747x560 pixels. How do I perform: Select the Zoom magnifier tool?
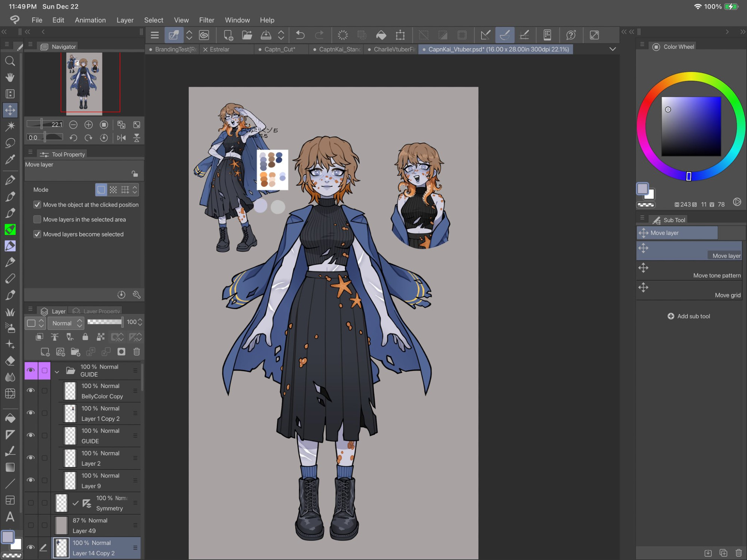tap(10, 61)
